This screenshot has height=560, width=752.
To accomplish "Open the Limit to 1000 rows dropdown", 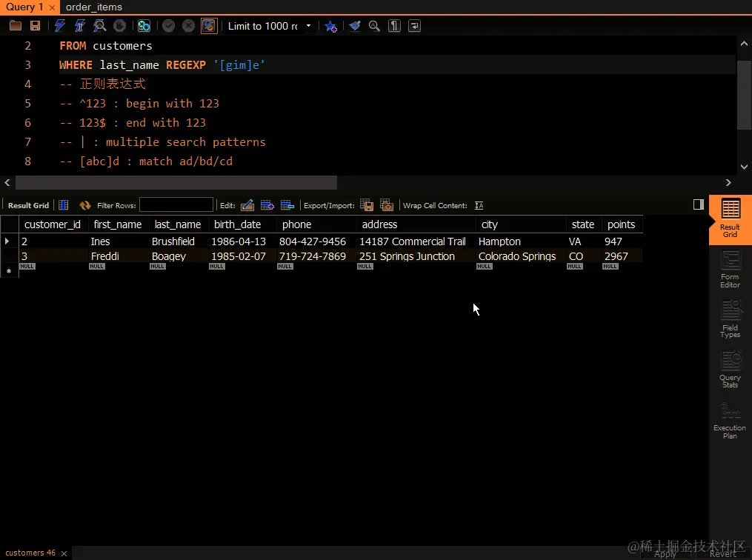I will (270, 26).
